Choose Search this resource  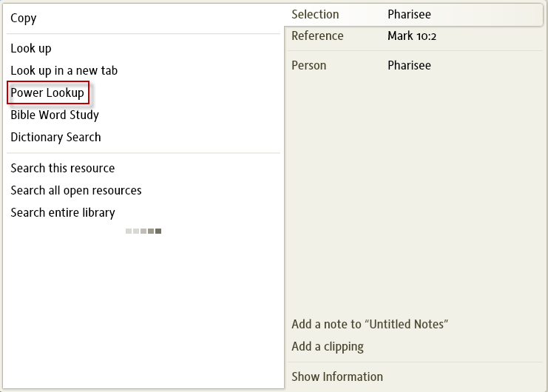click(x=63, y=169)
